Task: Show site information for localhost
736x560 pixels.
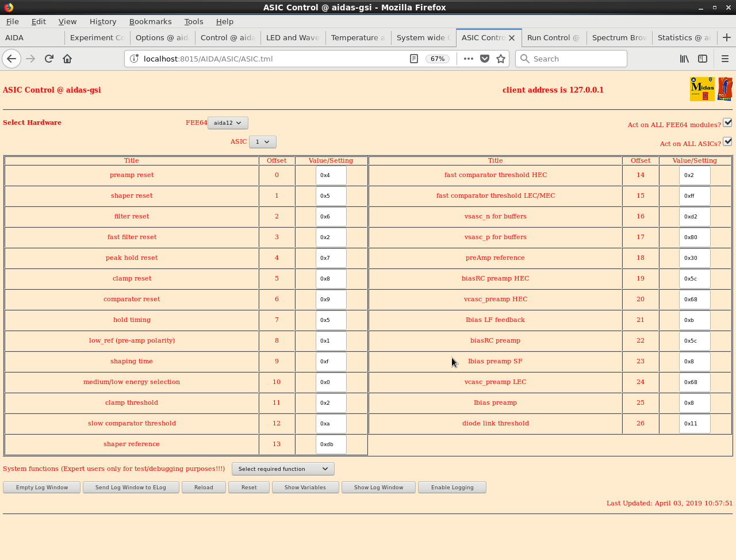Action: [134, 59]
